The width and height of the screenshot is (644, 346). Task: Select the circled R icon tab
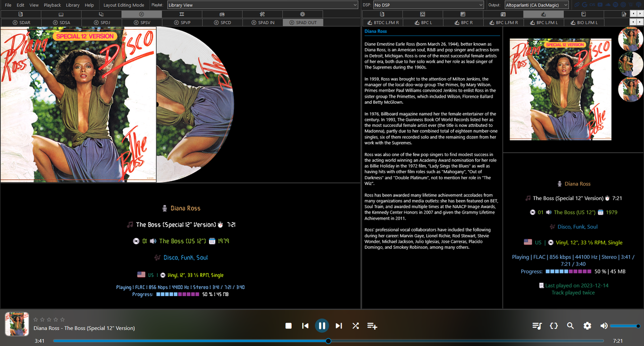pos(141,14)
